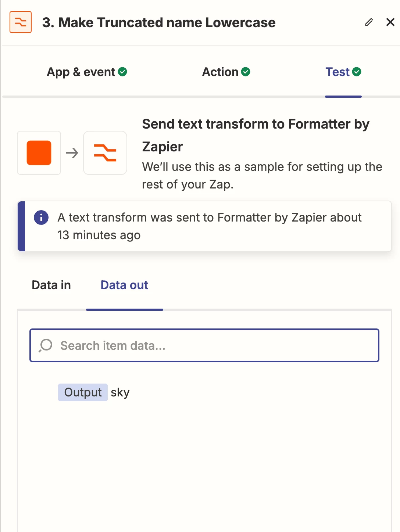This screenshot has height=532, width=400.
Task: Click the Formatter by Zapier app tile
Action: (105, 153)
